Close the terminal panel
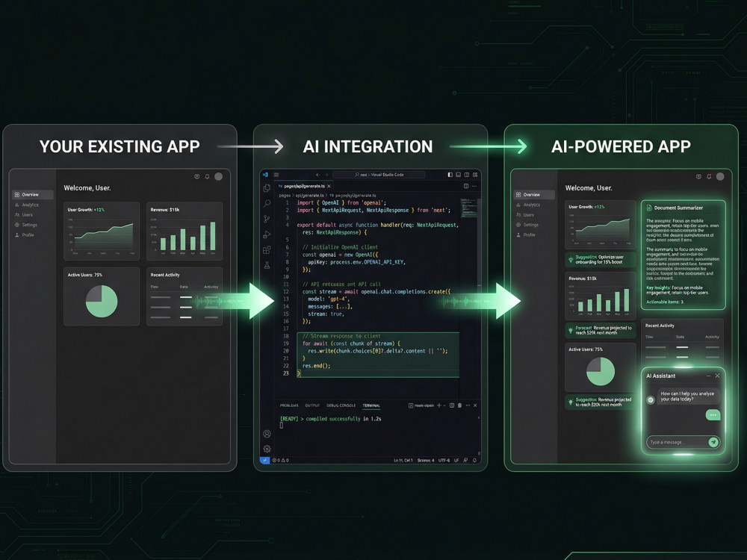747x560 pixels. pos(475,405)
